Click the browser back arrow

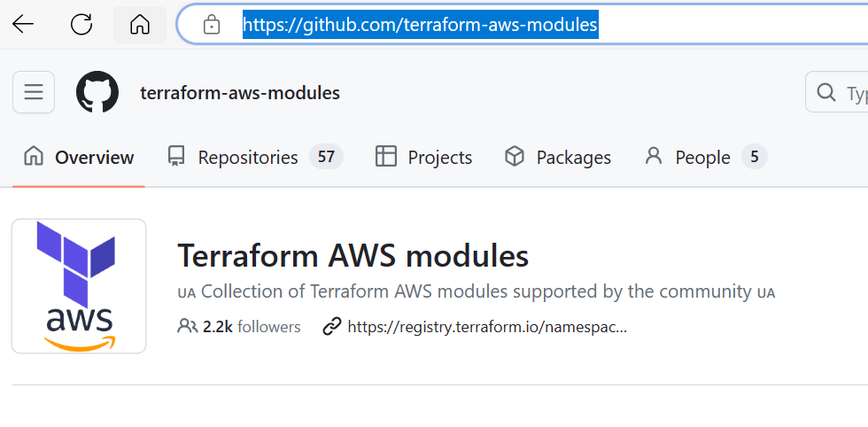[x=23, y=25]
